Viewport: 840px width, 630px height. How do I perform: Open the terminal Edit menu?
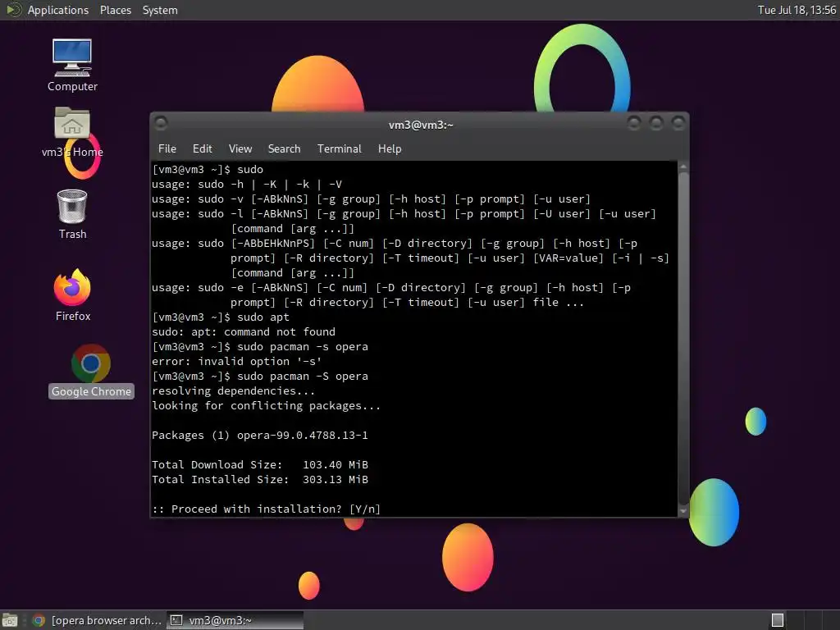tap(202, 149)
